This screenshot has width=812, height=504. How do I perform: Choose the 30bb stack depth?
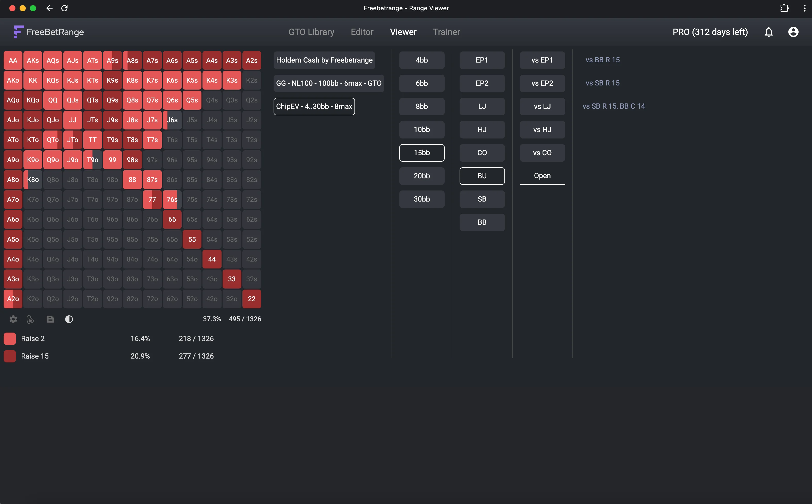422,199
